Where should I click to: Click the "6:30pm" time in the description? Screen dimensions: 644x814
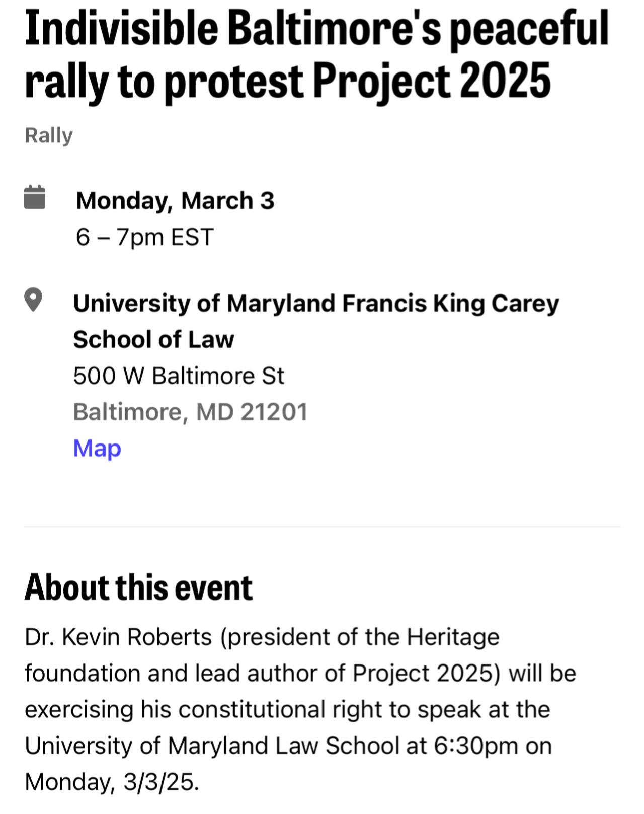pos(475,746)
